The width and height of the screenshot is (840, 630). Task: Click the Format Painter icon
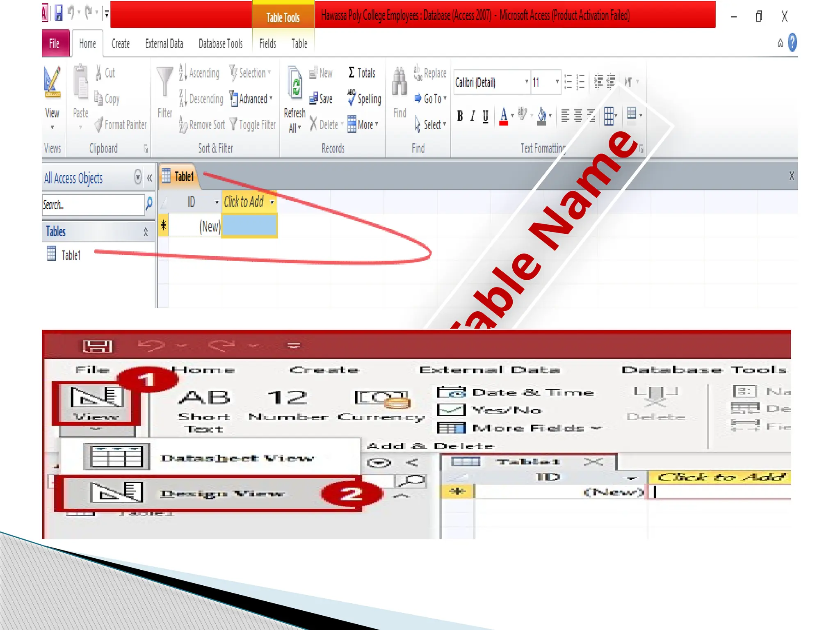[99, 124]
